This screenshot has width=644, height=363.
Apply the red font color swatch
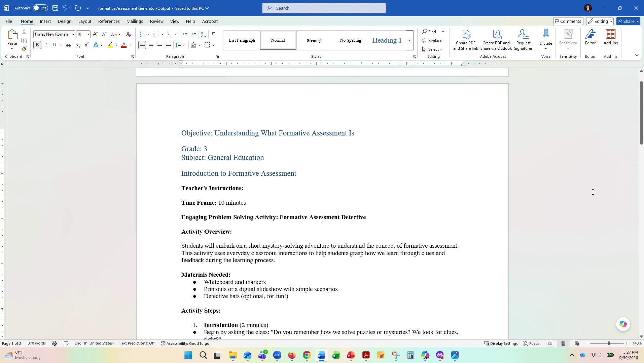click(x=124, y=45)
